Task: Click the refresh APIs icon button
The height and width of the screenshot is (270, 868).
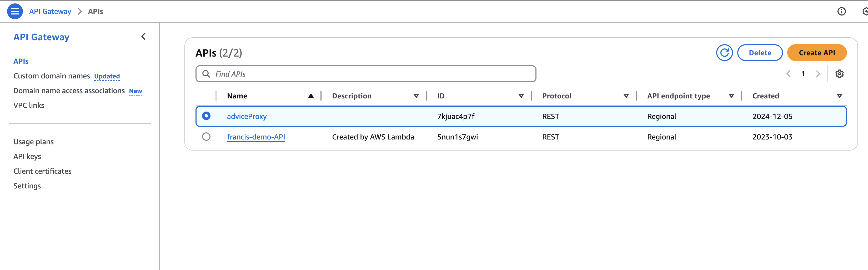Action: 724,53
